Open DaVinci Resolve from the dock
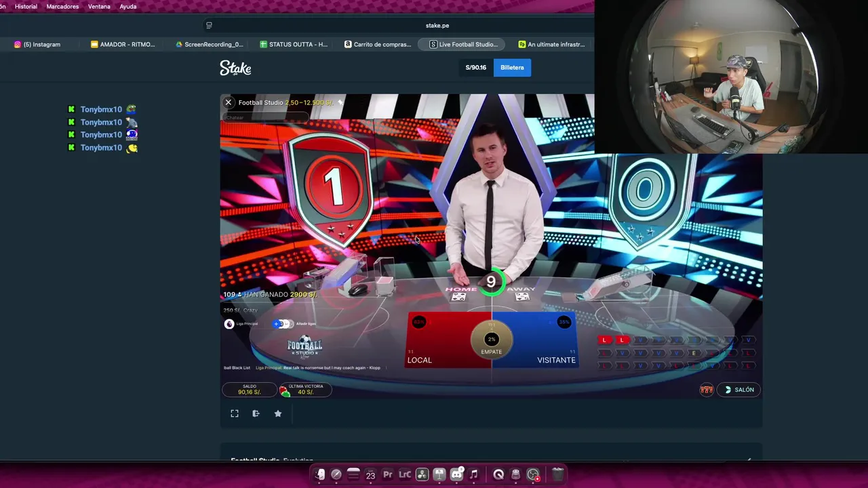The image size is (868, 488). click(x=422, y=474)
